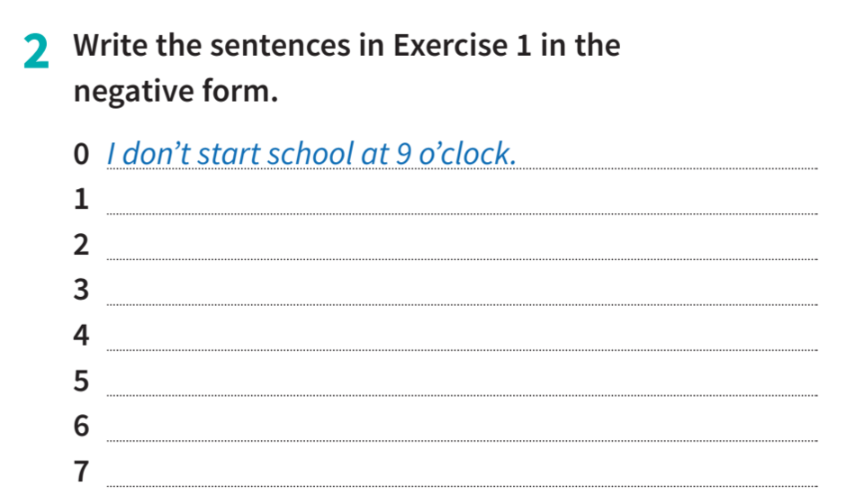The width and height of the screenshot is (846, 504).
Task: Choose the item number 4 label
Action: (x=82, y=337)
